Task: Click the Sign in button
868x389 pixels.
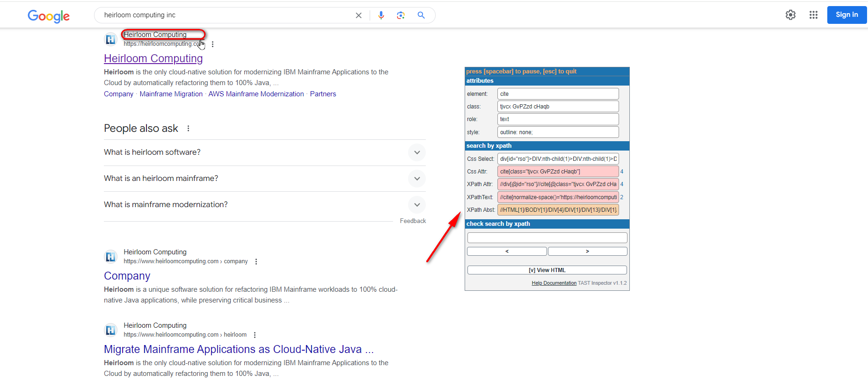Action: coord(846,15)
